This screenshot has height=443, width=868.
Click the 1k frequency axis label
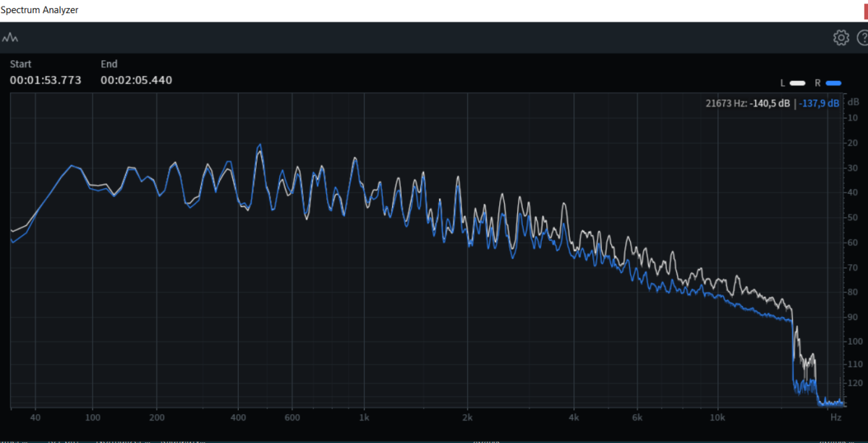365,418
